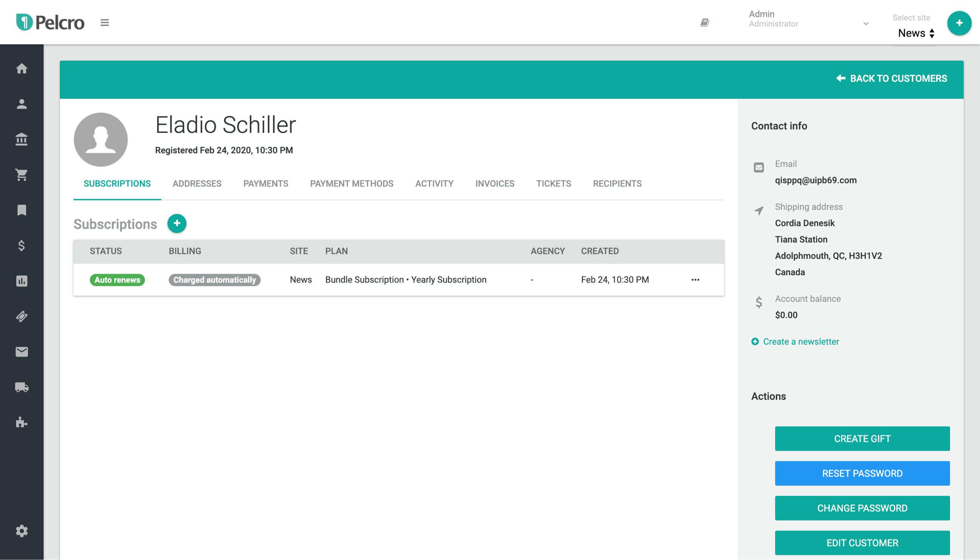Screen dimensions: 980x560
Task: Click the ticket coupons sidebar icon
Action: coord(22,316)
